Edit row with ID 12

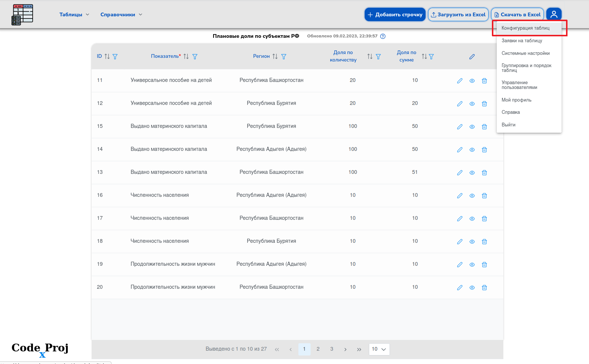(460, 104)
